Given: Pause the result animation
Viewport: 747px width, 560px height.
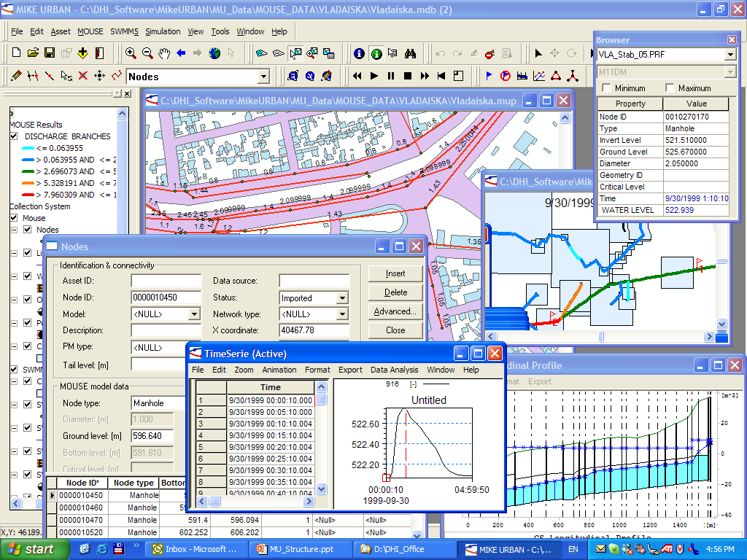Looking at the screenshot, I should tap(391, 76).
